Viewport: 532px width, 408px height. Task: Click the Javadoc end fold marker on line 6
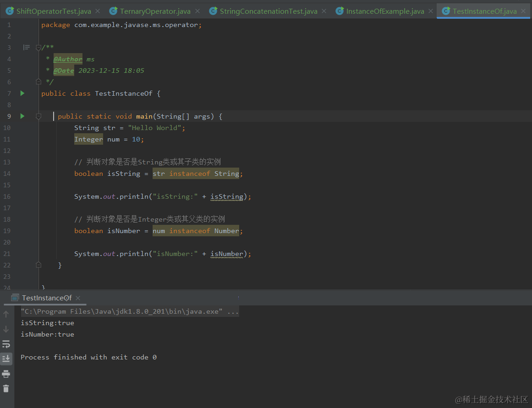[38, 82]
